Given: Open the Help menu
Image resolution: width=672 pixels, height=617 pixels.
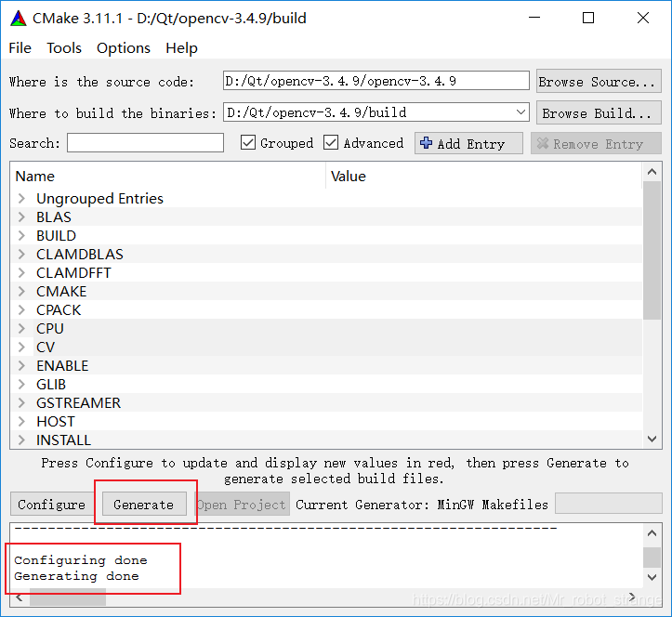Looking at the screenshot, I should pyautogui.click(x=182, y=48).
